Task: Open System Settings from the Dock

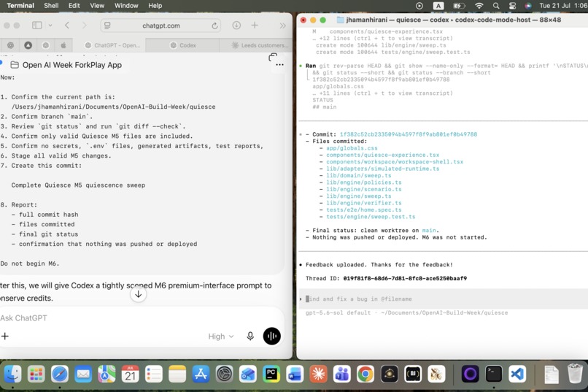Action: 224,374
